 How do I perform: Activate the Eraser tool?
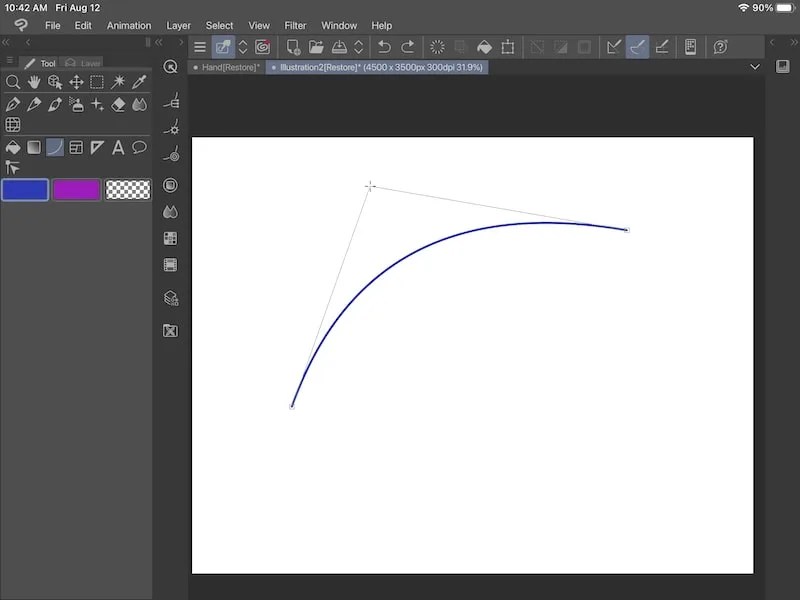tap(118, 104)
